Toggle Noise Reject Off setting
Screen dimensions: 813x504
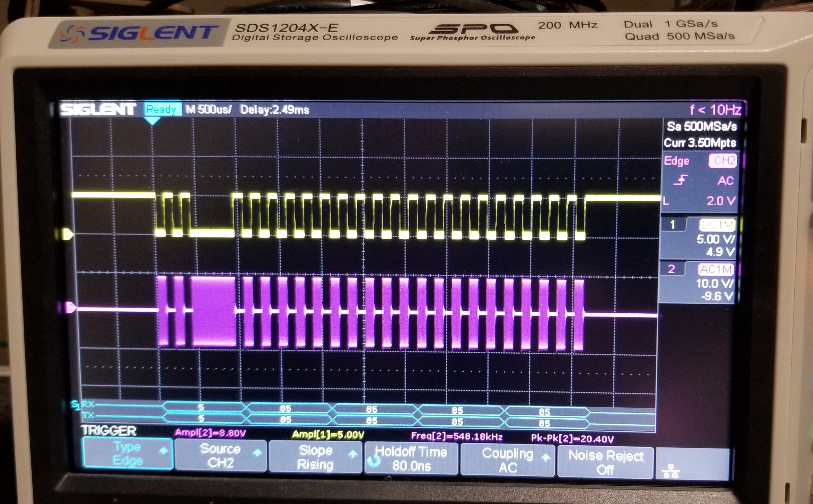(605, 462)
